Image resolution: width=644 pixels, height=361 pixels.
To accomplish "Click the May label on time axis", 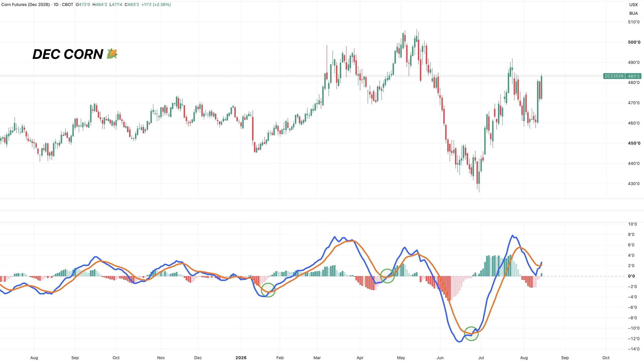I will tap(401, 358).
